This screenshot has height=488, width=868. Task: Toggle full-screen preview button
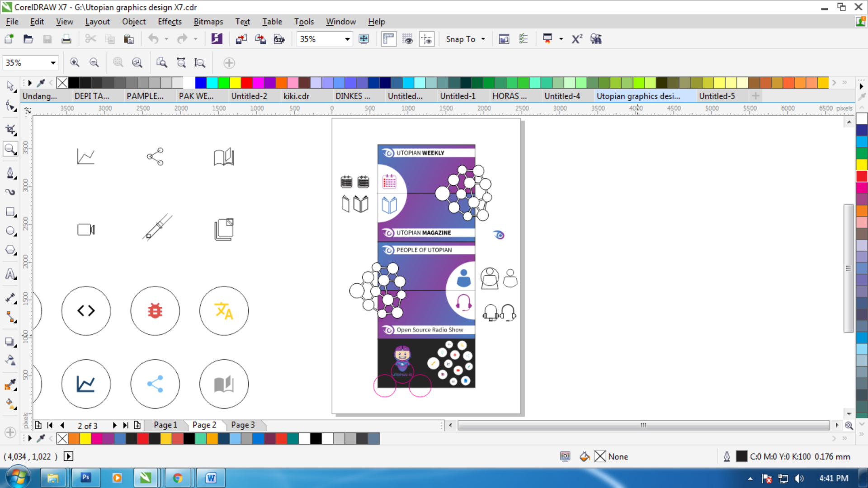(x=364, y=39)
